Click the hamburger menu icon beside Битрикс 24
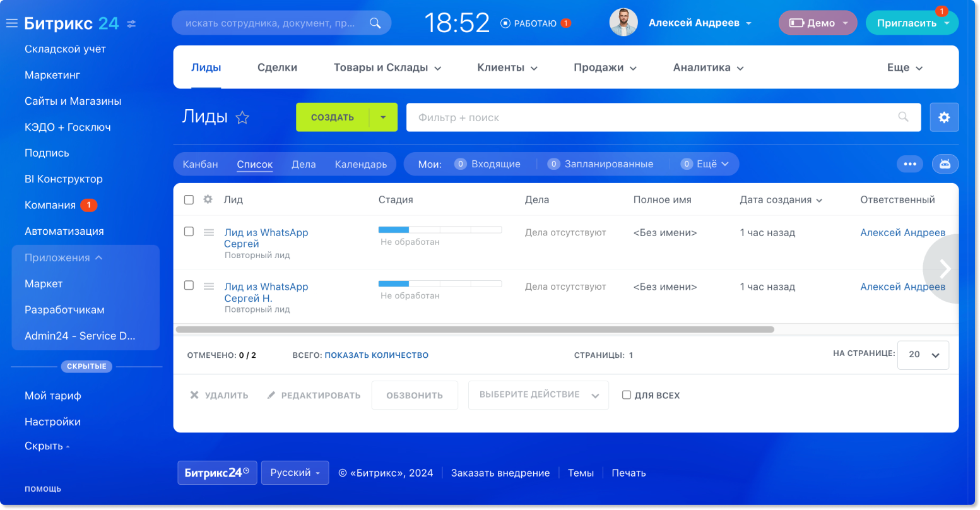Image resolution: width=980 pixels, height=510 pixels. coord(11,24)
